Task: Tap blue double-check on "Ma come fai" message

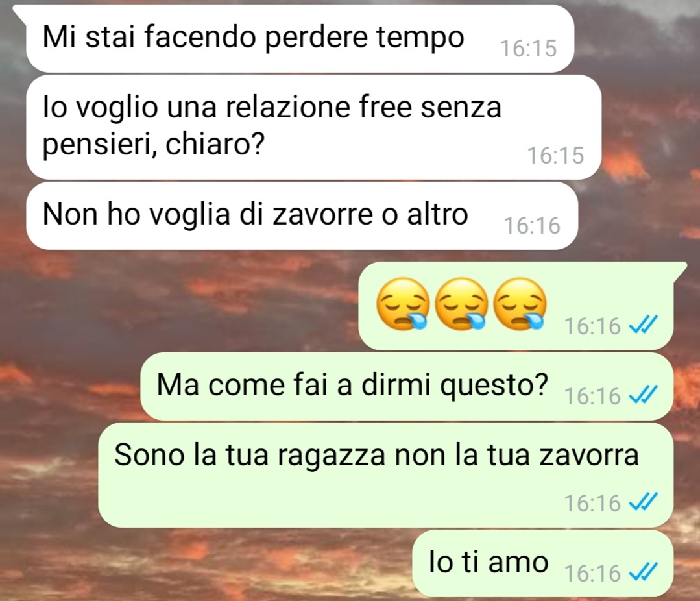Action: coord(644,395)
